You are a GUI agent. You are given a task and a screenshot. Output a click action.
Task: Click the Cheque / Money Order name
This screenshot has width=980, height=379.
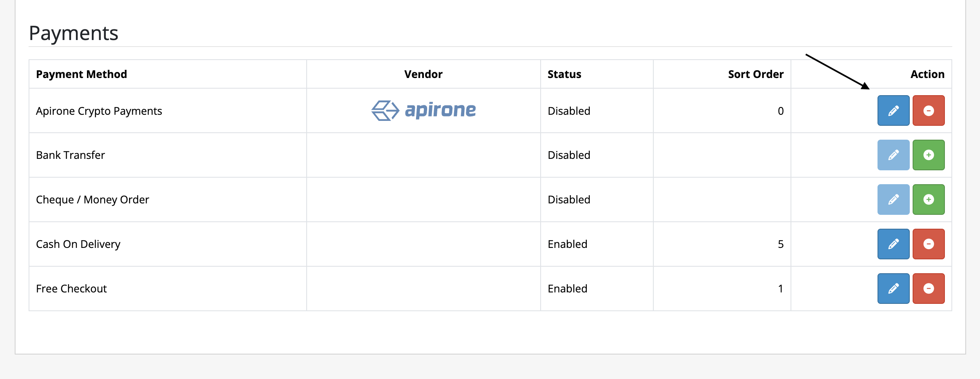click(92, 200)
